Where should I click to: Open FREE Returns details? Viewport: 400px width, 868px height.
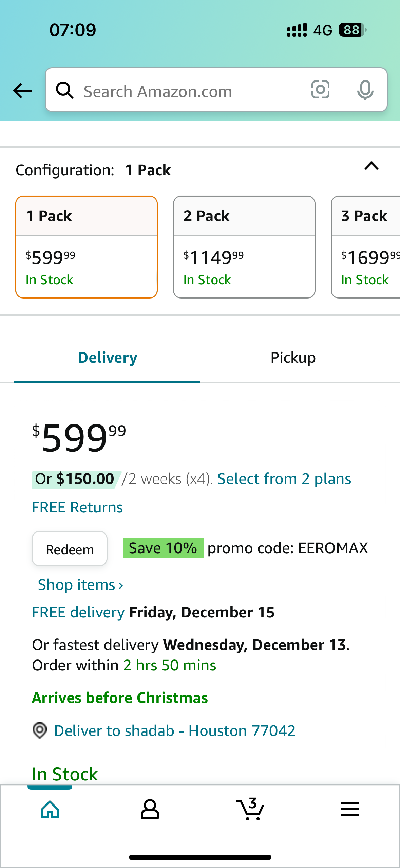coord(77,507)
